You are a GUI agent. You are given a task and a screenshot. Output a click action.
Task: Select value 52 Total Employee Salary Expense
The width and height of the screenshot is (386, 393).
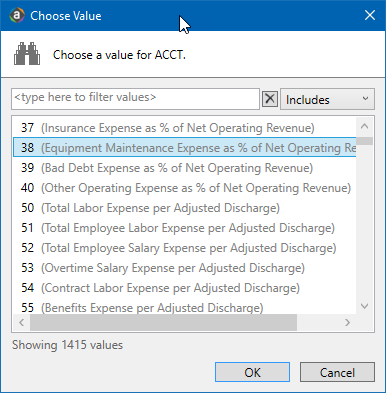(185, 248)
